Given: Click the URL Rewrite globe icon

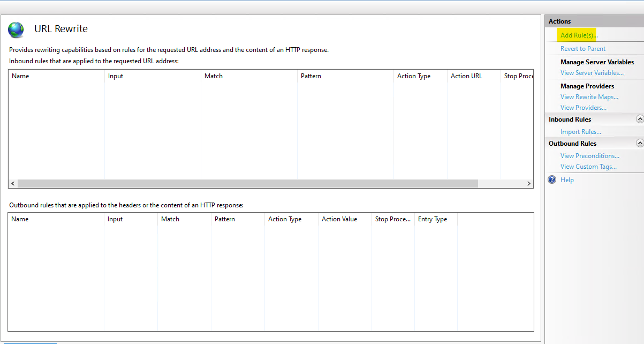Looking at the screenshot, I should pos(16,29).
